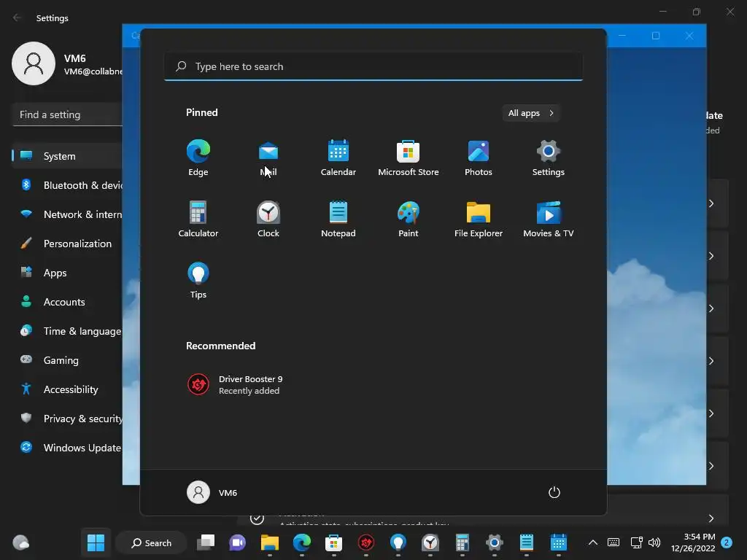
Task: Open File Explorer from taskbar
Action: click(x=270, y=542)
